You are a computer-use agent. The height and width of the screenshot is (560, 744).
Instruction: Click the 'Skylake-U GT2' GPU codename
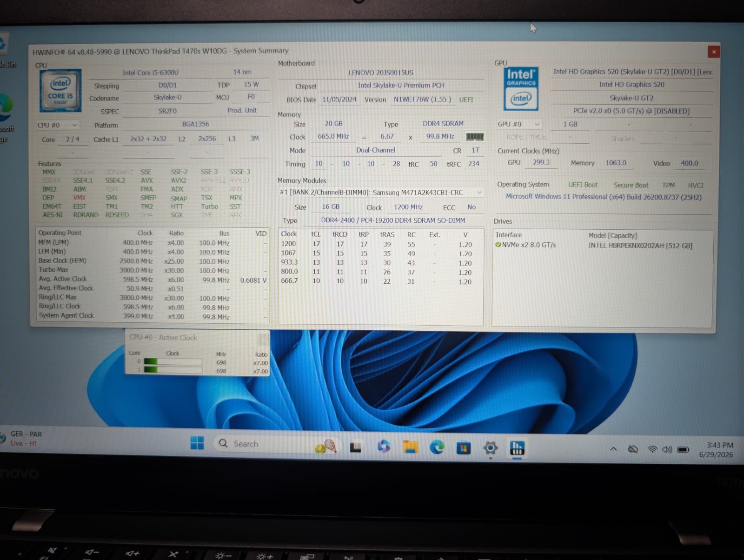(631, 98)
